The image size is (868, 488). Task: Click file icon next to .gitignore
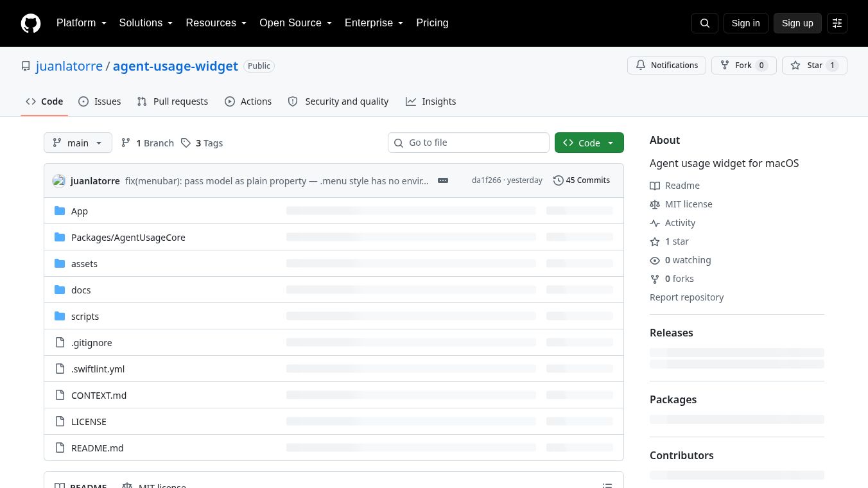pyautogui.click(x=60, y=342)
